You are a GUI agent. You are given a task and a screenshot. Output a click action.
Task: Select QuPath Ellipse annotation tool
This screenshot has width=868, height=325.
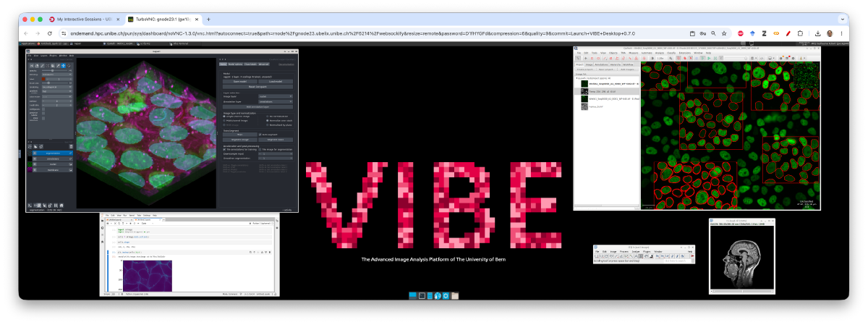(x=598, y=58)
